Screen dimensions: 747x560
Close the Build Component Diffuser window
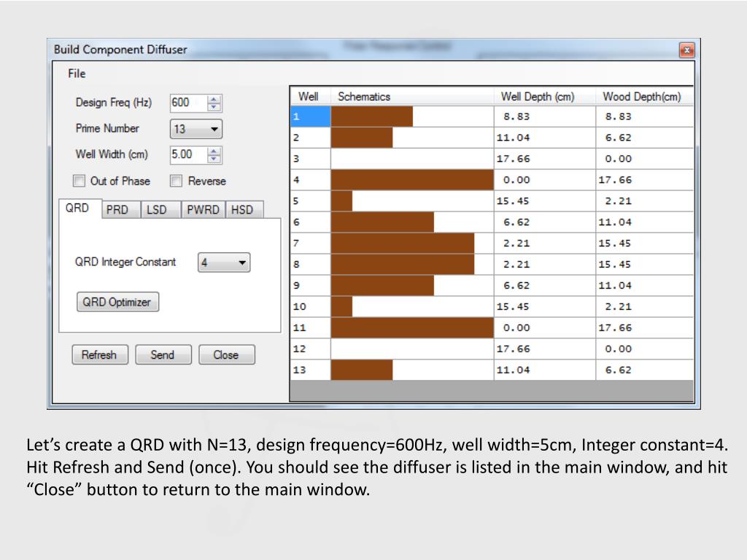point(686,50)
